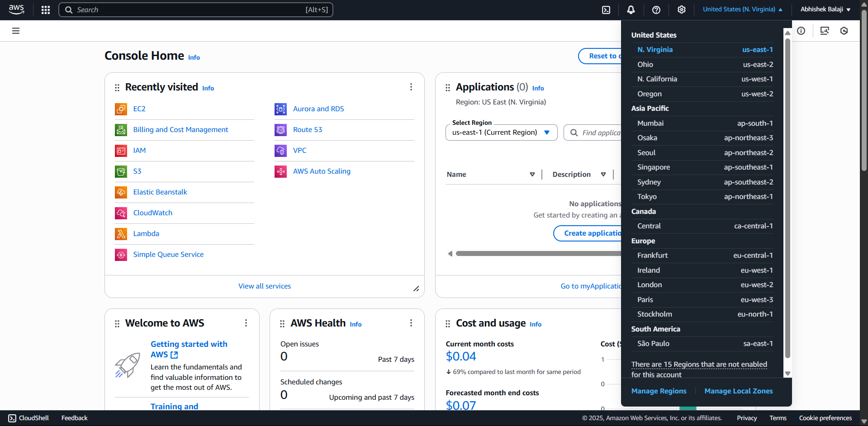Viewport: 868px width, 426px height.
Task: Click the Lambda service icon
Action: tap(121, 234)
